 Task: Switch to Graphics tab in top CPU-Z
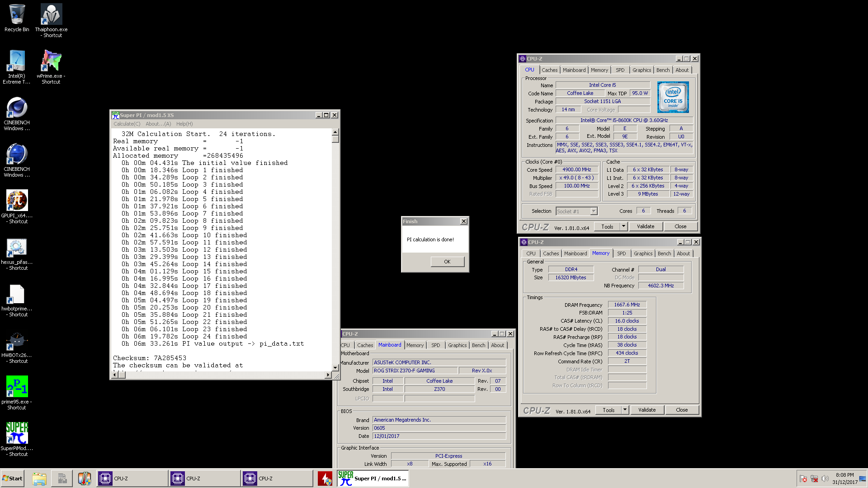(642, 70)
